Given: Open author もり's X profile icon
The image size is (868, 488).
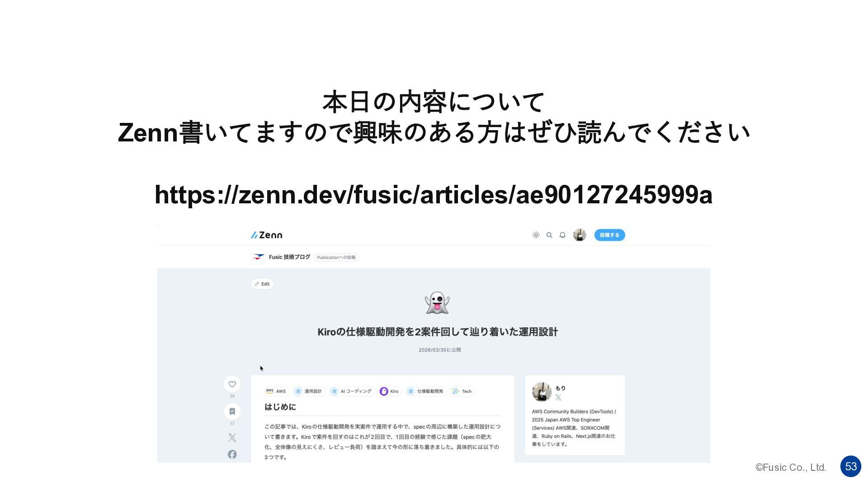Looking at the screenshot, I should (558, 398).
